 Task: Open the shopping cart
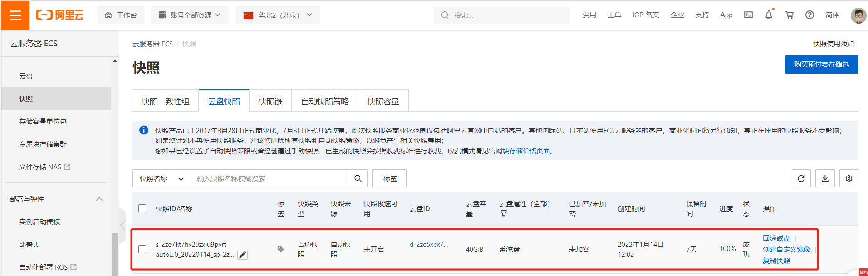789,15
